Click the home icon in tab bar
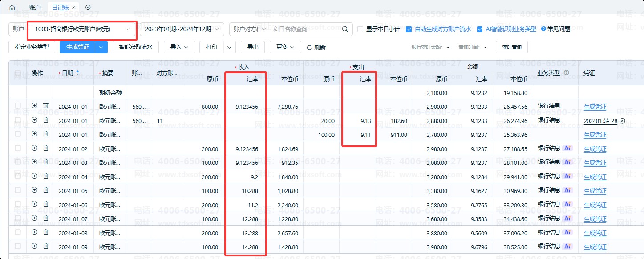Image resolution: width=644 pixels, height=259 pixels. point(12,8)
